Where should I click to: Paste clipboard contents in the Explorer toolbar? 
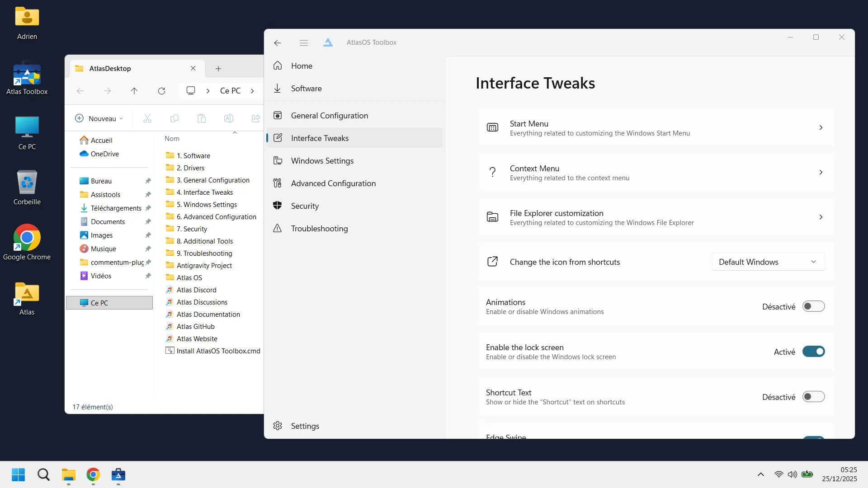tap(202, 118)
